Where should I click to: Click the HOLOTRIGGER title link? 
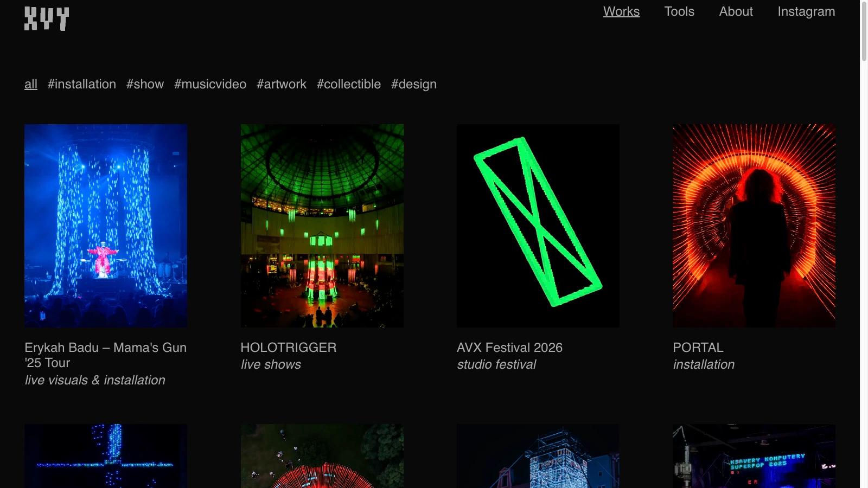pyautogui.click(x=289, y=348)
